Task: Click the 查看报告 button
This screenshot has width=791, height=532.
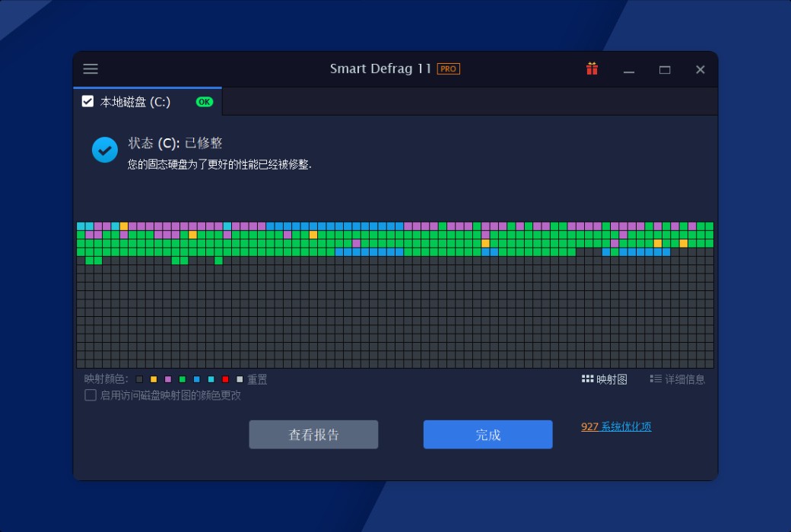Action: click(313, 434)
